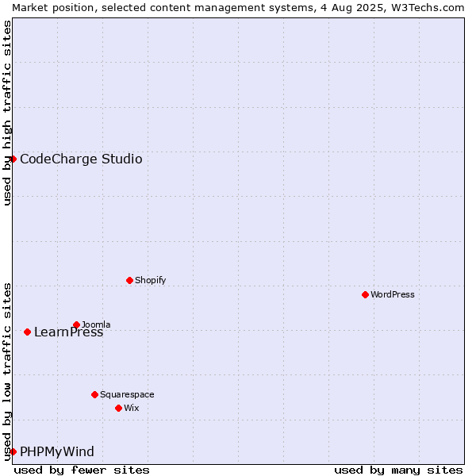Select the 'Joomla' label
476x476 pixels.
coord(96,324)
